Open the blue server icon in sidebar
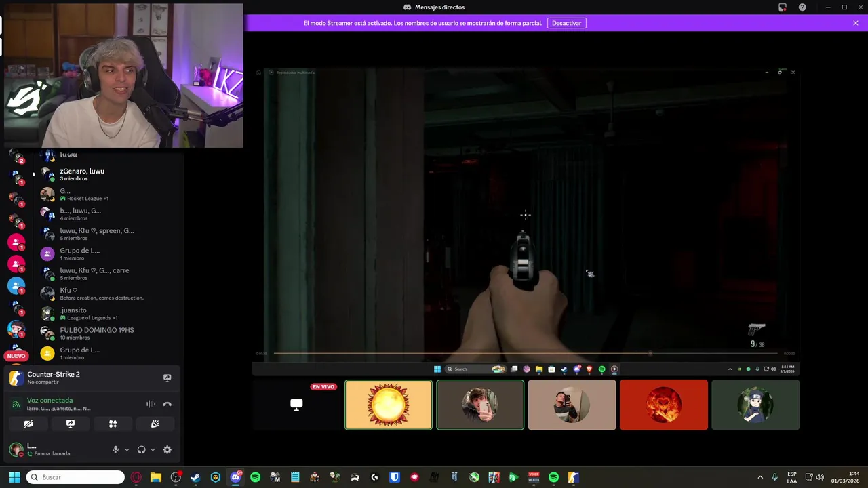 (x=16, y=285)
